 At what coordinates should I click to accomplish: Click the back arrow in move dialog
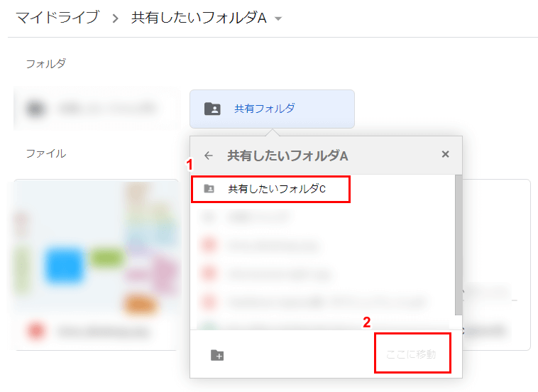[x=208, y=155]
